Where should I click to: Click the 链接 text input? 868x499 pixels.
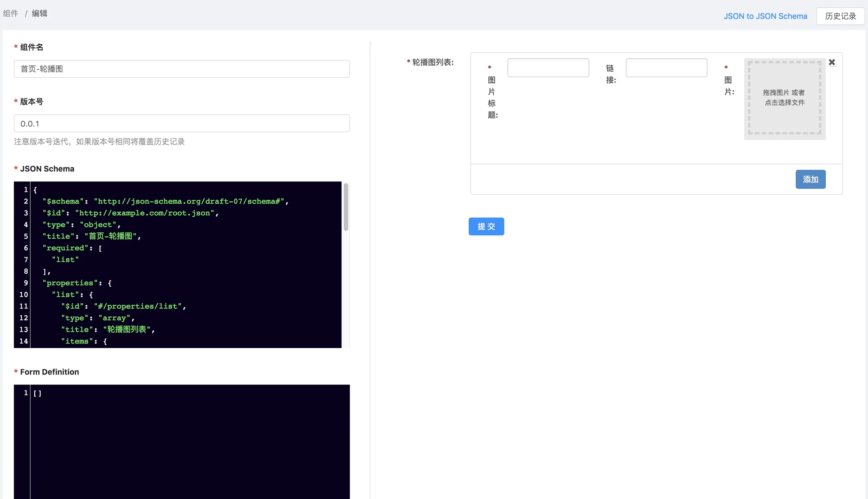tap(666, 68)
